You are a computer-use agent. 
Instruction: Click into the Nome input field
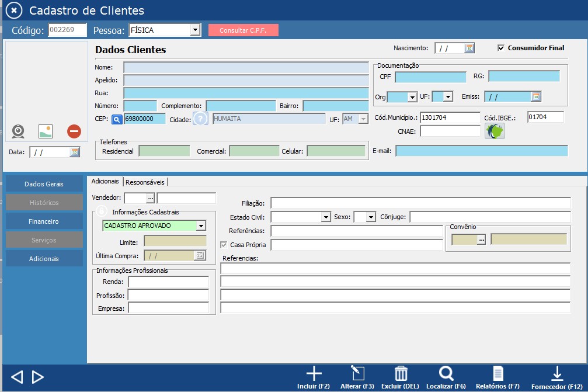[245, 68]
